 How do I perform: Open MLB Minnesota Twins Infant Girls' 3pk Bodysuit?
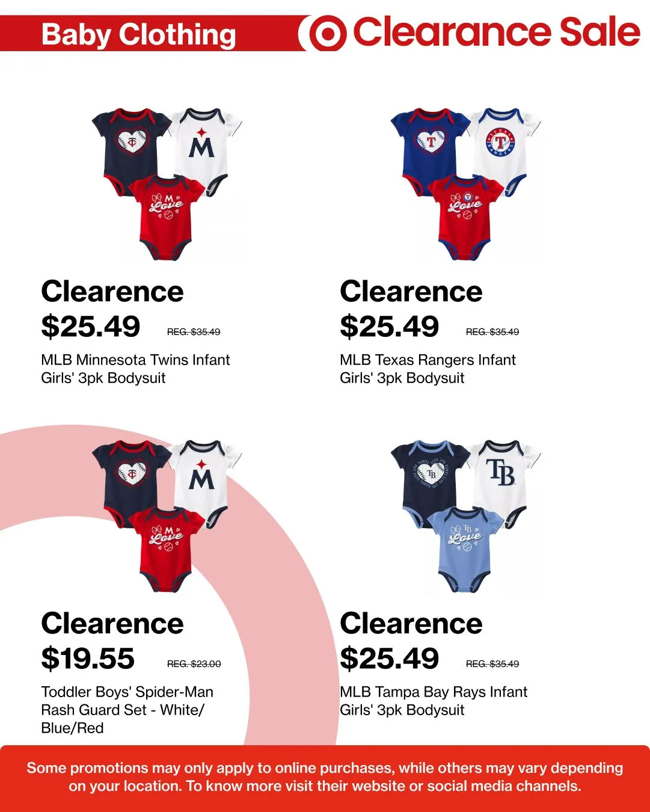135,369
